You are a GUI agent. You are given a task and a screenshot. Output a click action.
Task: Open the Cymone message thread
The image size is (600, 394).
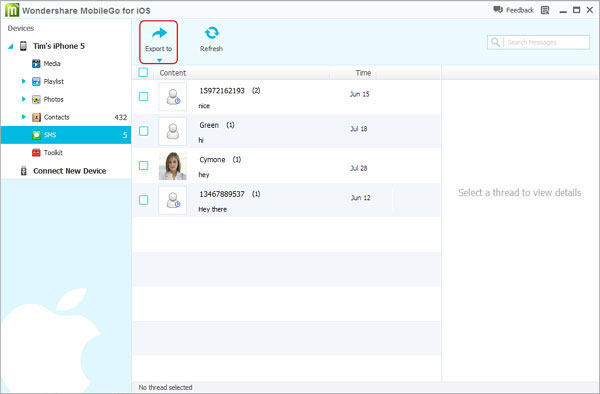click(287, 166)
